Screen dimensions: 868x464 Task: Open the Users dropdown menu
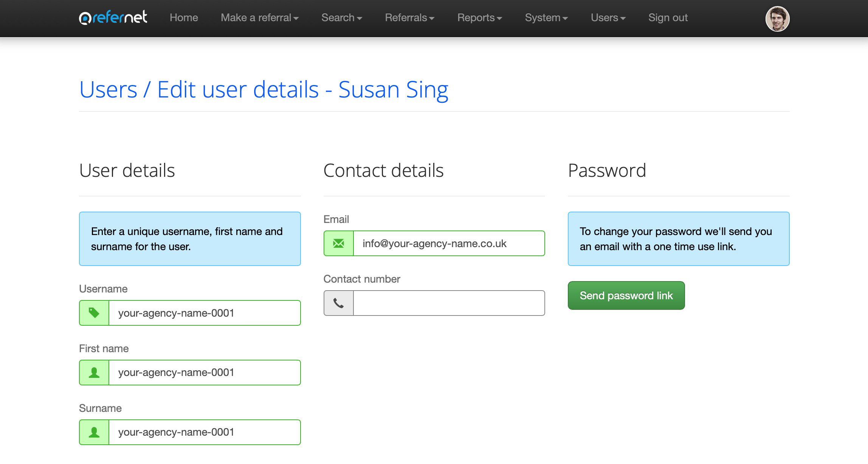[x=608, y=18]
